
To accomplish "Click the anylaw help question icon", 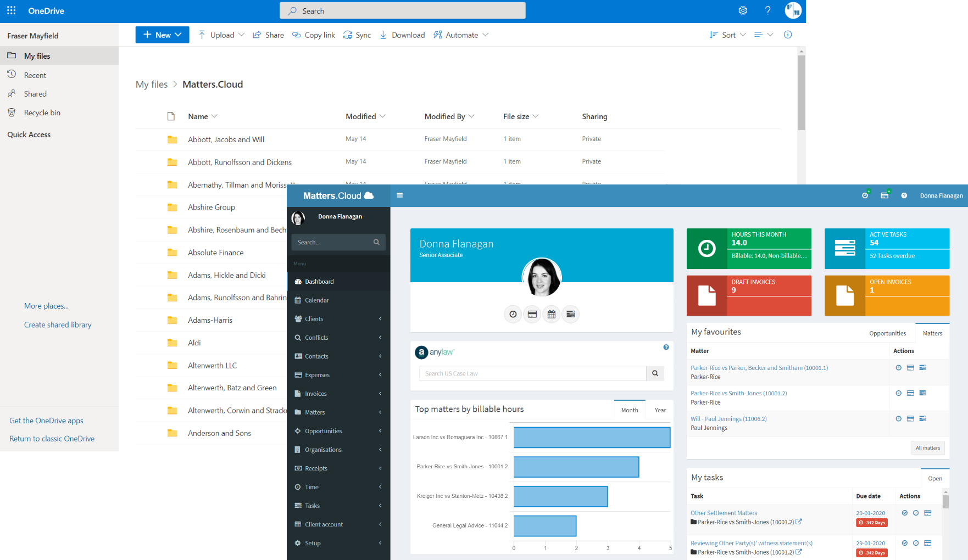I will point(666,347).
